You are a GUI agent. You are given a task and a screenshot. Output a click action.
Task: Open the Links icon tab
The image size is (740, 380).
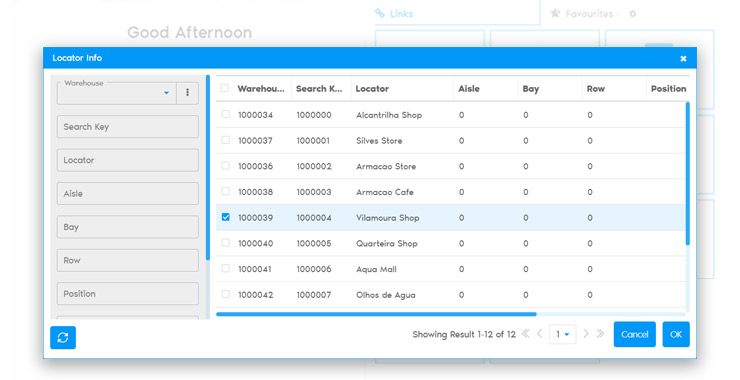[394, 14]
